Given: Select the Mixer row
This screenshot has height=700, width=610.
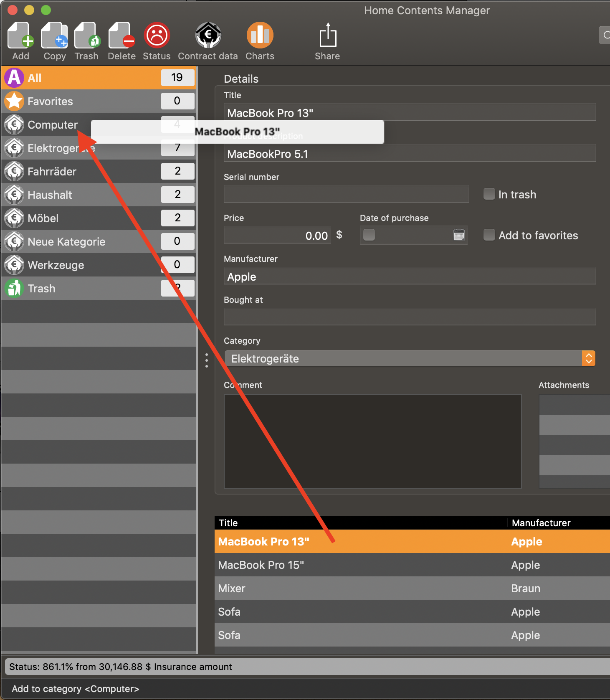Looking at the screenshot, I should tap(413, 588).
